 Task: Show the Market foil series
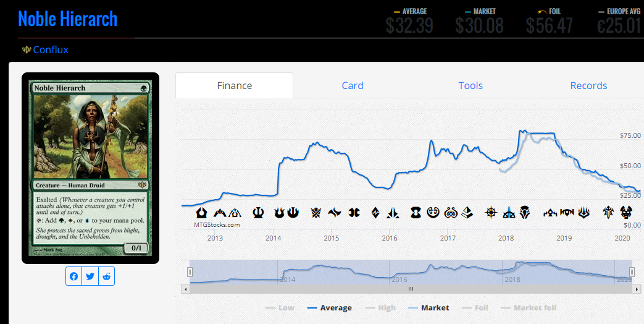point(529,307)
